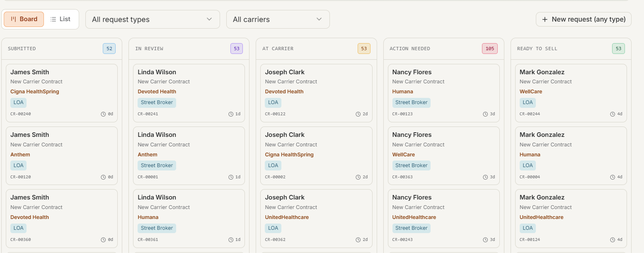Click the chevron arrow in All carriers
Image resolution: width=644 pixels, height=253 pixels.
319,19
